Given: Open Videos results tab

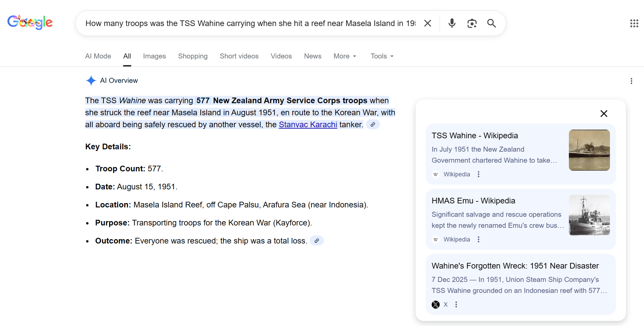Looking at the screenshot, I should tap(281, 56).
